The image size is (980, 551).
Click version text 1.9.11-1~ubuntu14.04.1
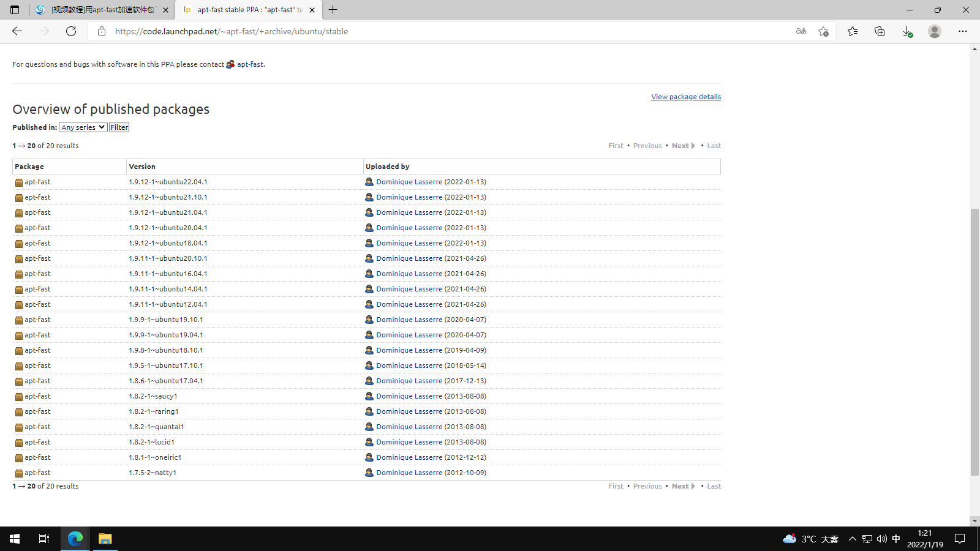168,289
